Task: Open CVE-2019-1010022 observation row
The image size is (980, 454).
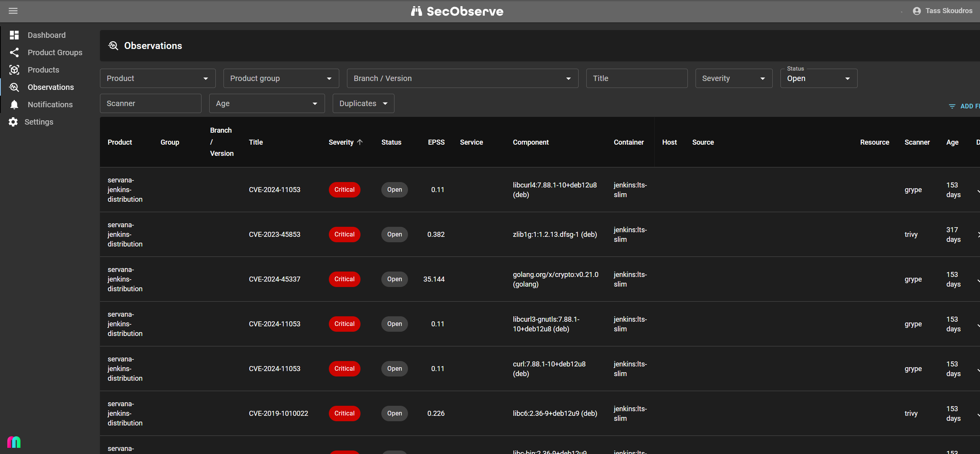Action: (540, 413)
